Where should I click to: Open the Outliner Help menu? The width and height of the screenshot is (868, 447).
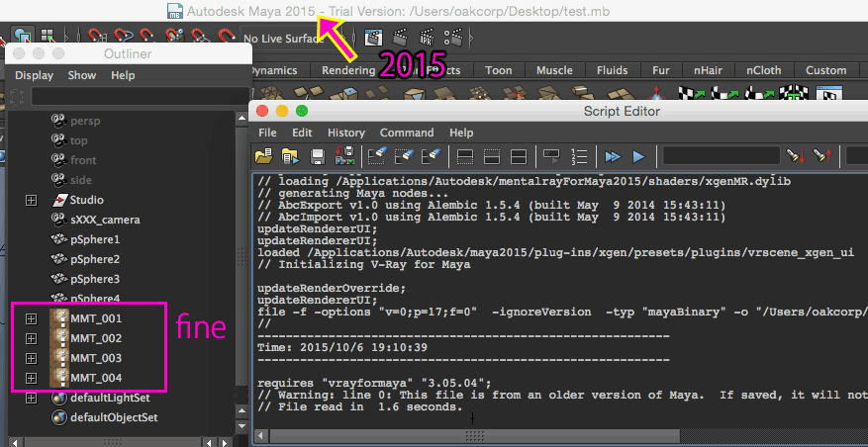pos(123,75)
